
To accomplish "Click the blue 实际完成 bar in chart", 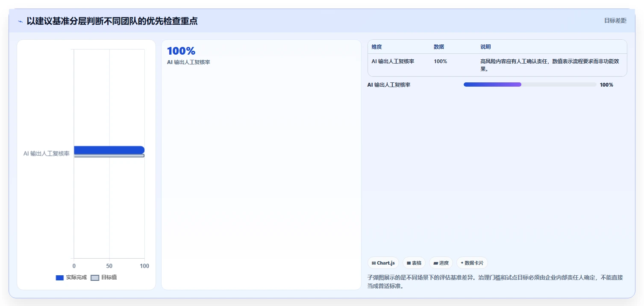I will (109, 150).
